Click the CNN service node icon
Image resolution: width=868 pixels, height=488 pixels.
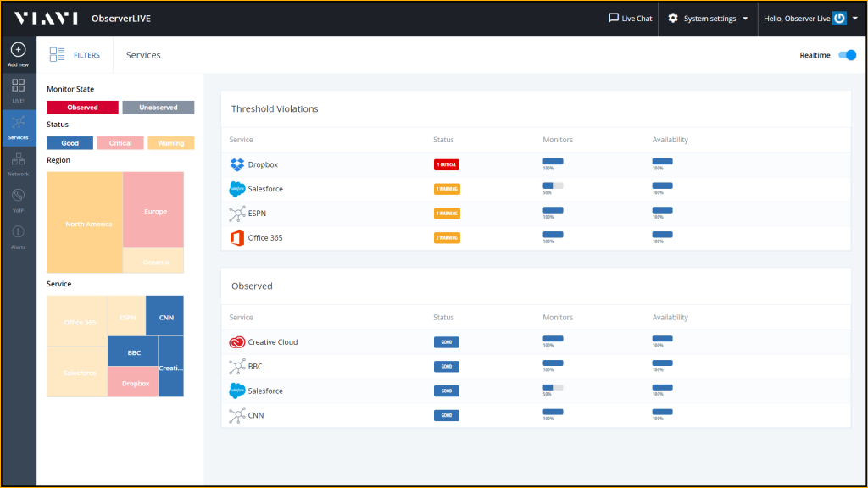[237, 415]
